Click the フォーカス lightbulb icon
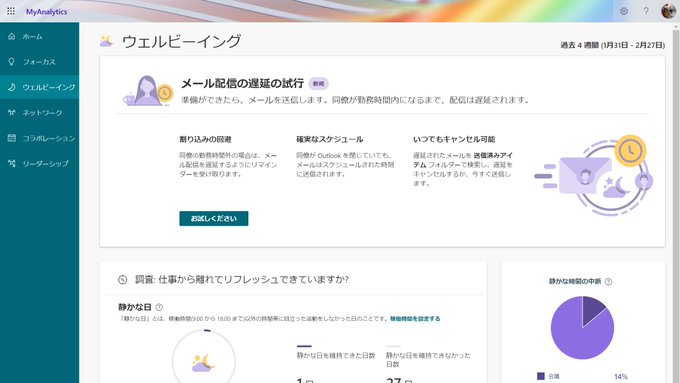 click(x=12, y=62)
